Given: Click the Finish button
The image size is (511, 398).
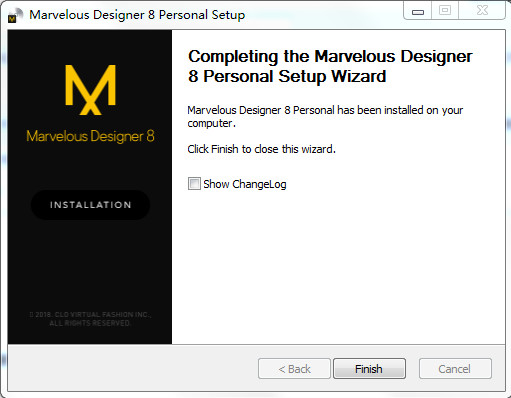Looking at the screenshot, I should coord(369,369).
